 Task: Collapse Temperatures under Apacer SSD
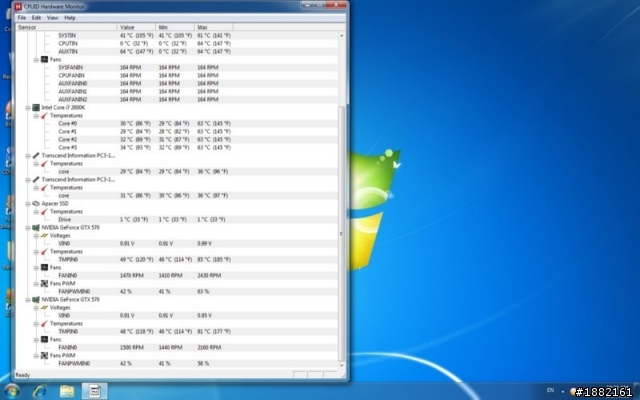tap(36, 212)
